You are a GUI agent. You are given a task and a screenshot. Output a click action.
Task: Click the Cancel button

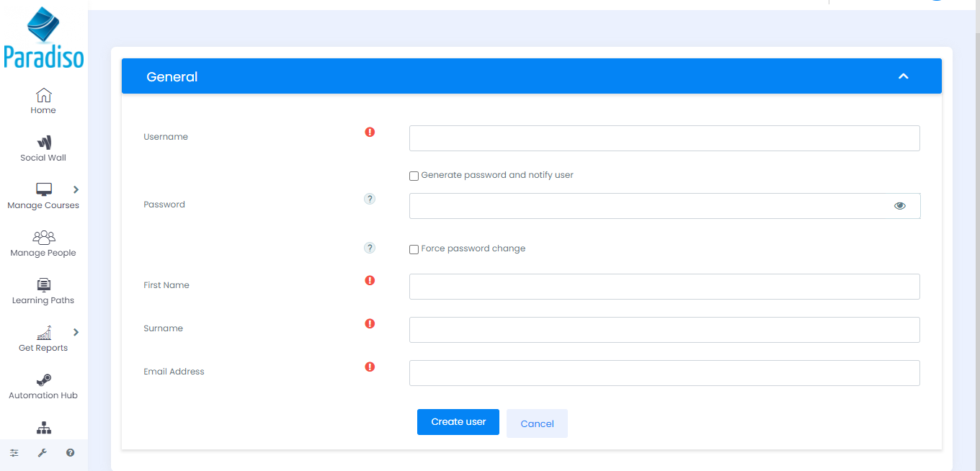pos(537,423)
